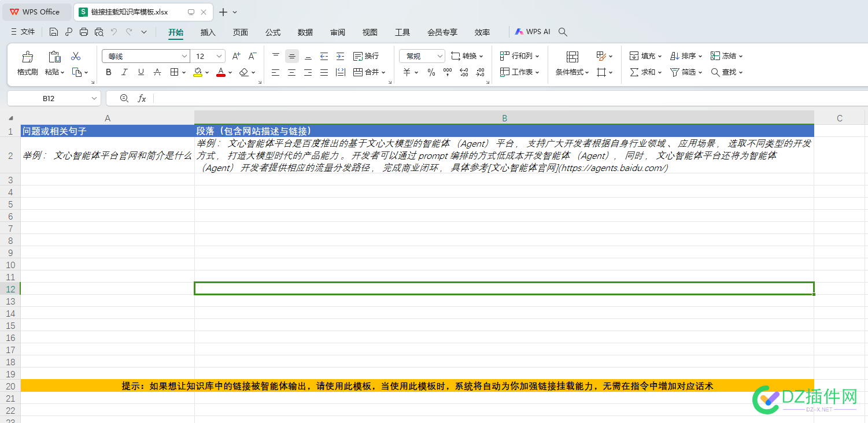
Task: Click the Cut scissors icon
Action: 76,57
